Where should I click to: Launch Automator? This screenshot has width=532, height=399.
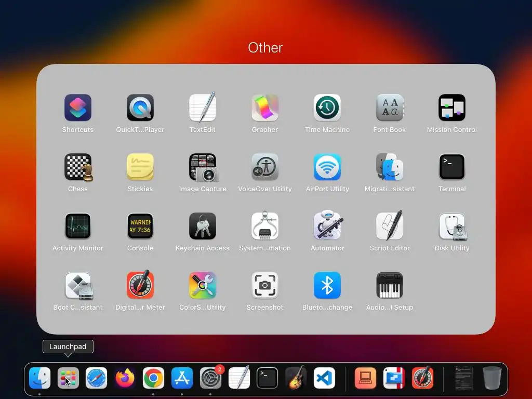click(327, 225)
